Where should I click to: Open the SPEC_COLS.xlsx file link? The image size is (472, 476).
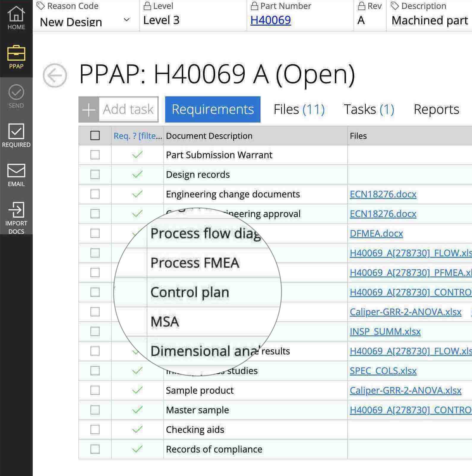[x=383, y=371]
